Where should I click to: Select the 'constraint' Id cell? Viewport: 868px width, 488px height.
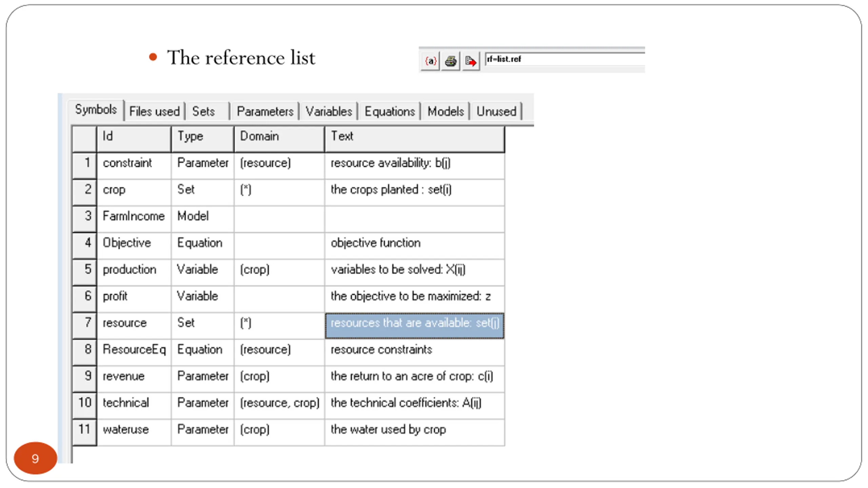134,166
